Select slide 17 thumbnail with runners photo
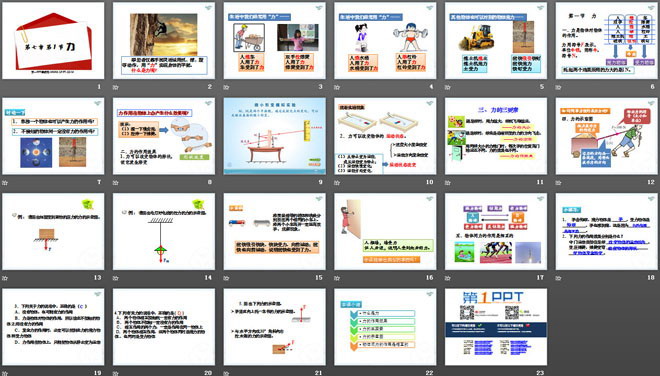This screenshot has height=376, width=660. (x=496, y=231)
